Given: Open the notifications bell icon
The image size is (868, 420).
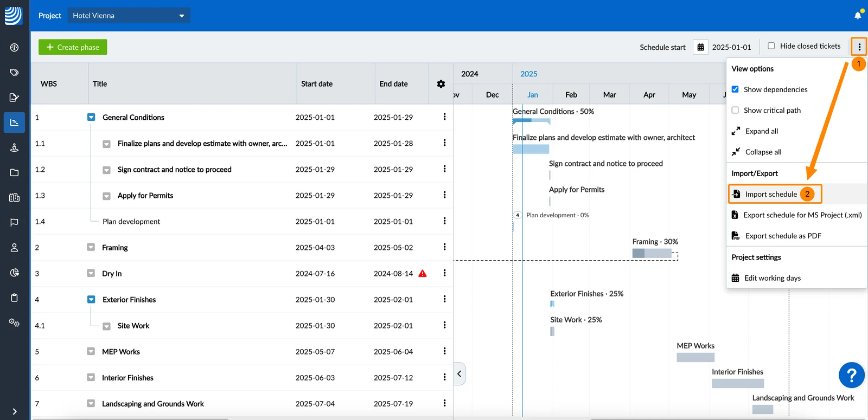Looking at the screenshot, I should point(858,15).
